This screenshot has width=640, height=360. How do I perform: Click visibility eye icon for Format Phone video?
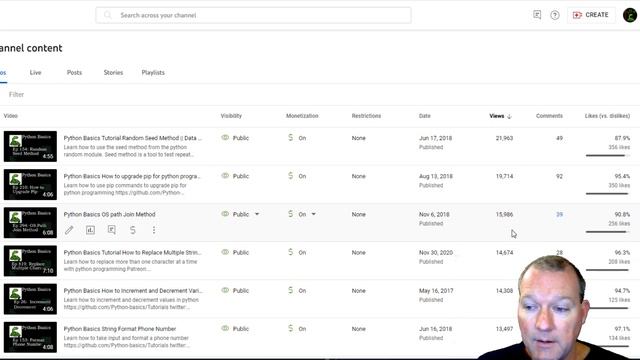pos(225,329)
